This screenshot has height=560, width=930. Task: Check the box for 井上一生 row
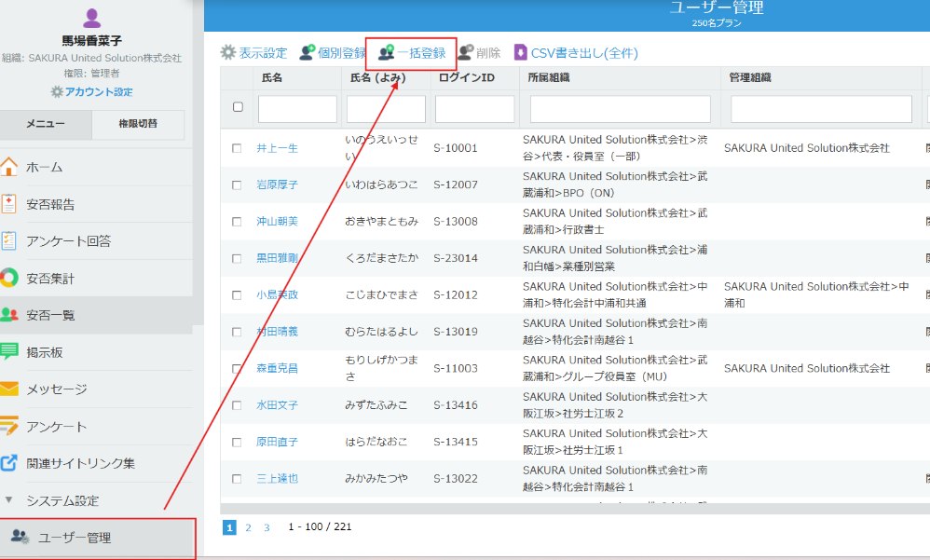pos(237,148)
